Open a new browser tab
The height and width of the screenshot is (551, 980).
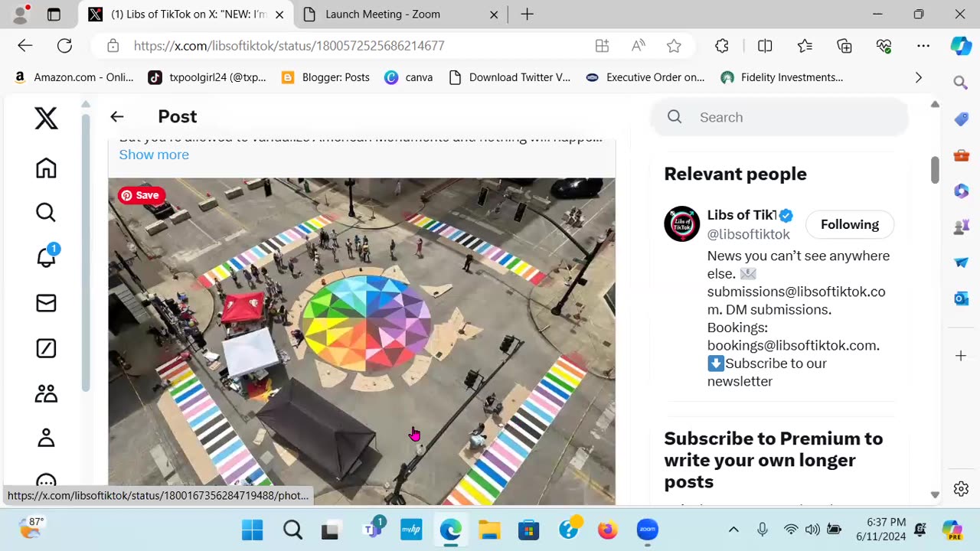click(x=527, y=15)
